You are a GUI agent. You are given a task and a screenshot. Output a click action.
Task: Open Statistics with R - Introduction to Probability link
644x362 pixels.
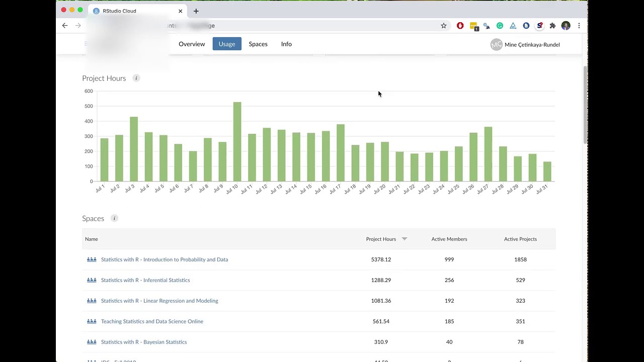(x=165, y=259)
